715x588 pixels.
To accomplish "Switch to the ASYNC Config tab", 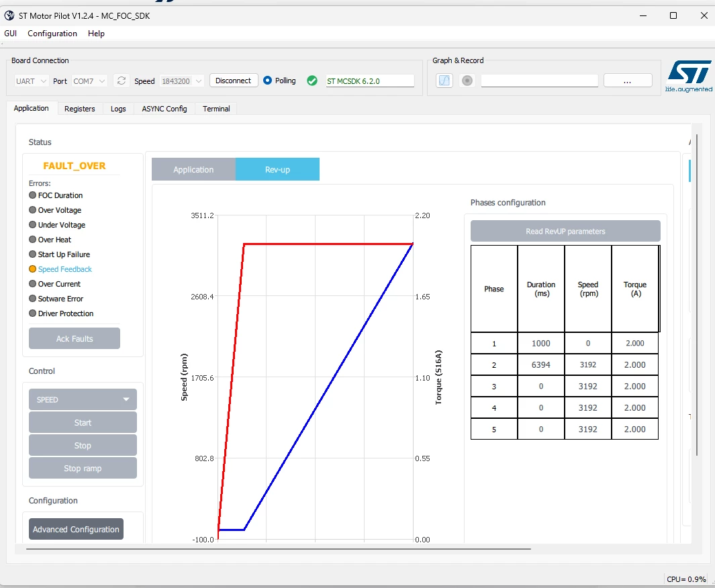I will coord(164,109).
